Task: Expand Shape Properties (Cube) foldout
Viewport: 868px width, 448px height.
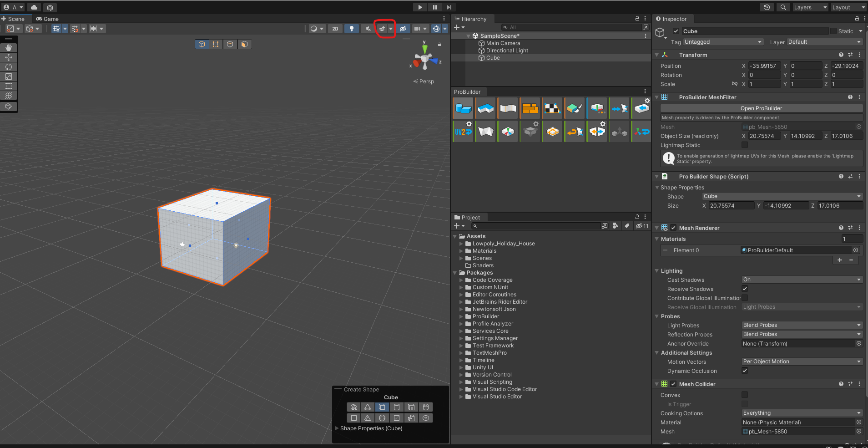Action: coord(337,428)
